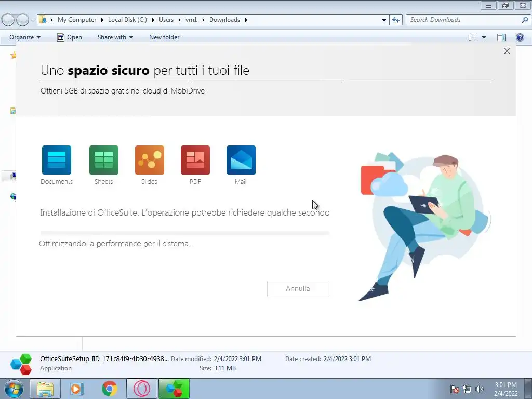
Task: Click MobiDrive 5GB offer subtitle text
Action: (123, 91)
